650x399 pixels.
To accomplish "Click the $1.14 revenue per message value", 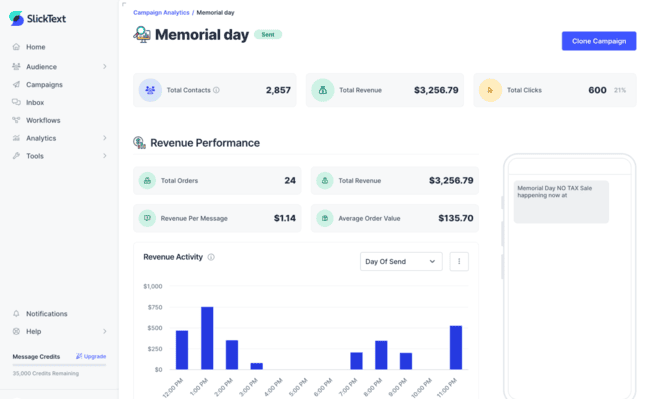I will pyautogui.click(x=285, y=218).
